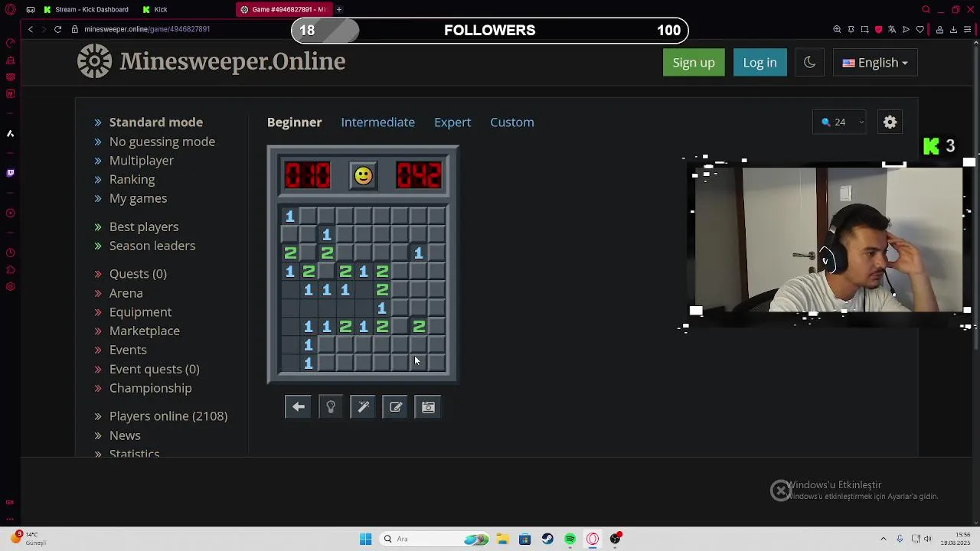The width and height of the screenshot is (980, 551).
Task: Click the browser back arrow
Action: coord(31,29)
